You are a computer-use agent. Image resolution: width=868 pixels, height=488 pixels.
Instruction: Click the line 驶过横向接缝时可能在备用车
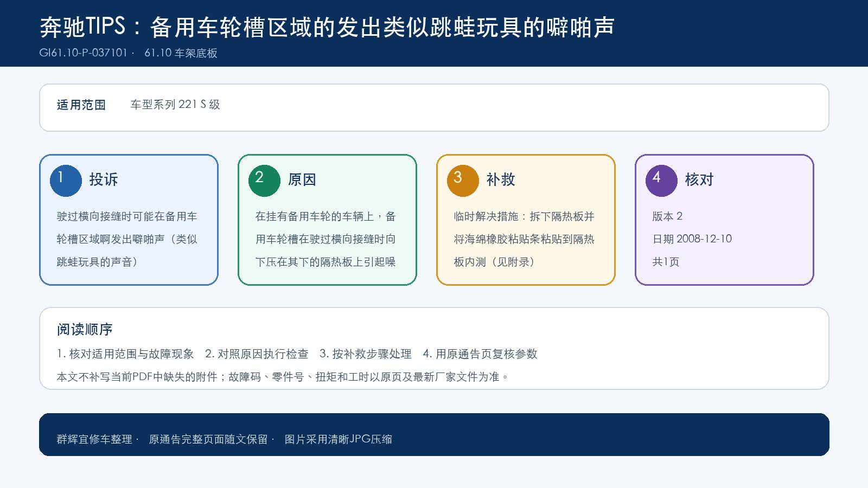(127, 216)
